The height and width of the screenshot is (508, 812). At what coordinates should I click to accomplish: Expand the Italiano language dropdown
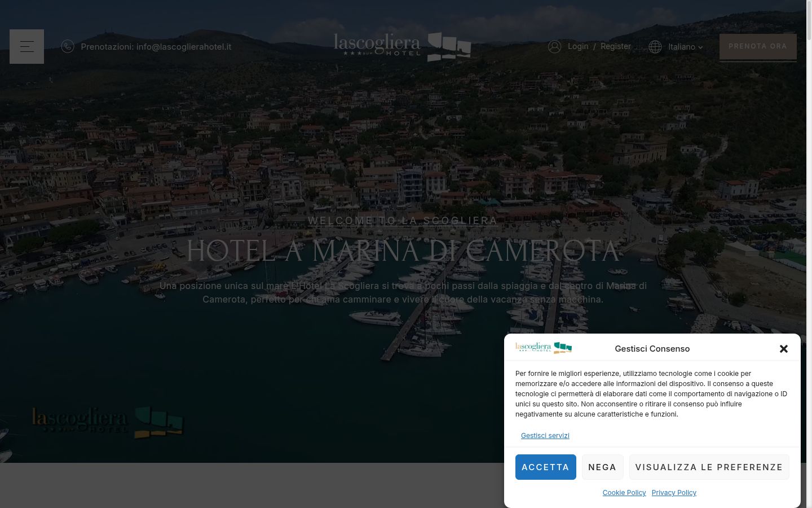(686, 47)
